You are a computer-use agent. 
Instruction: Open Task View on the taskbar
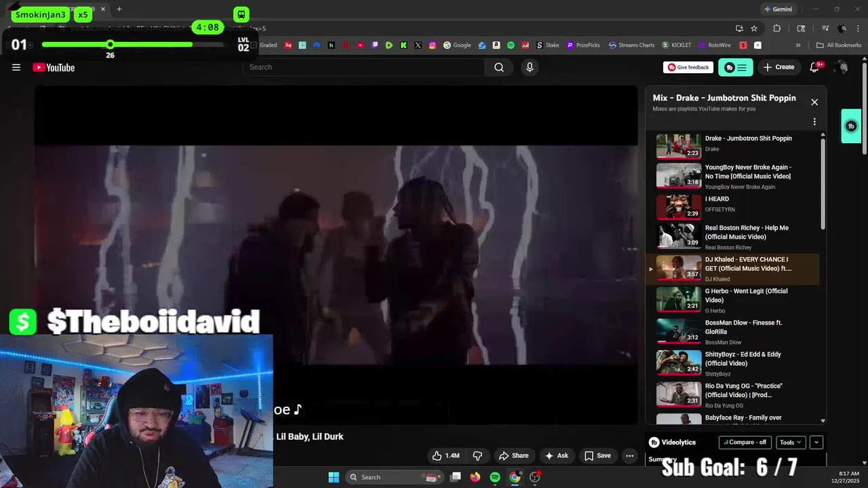[x=456, y=477]
